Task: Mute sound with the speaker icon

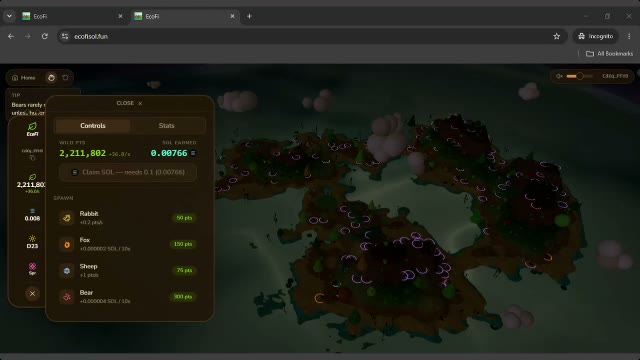Action: [x=559, y=76]
